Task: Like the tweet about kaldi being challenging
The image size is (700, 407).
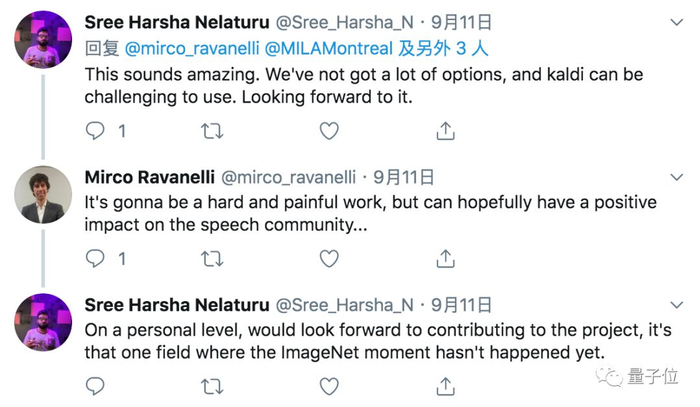Action: pos(329,131)
